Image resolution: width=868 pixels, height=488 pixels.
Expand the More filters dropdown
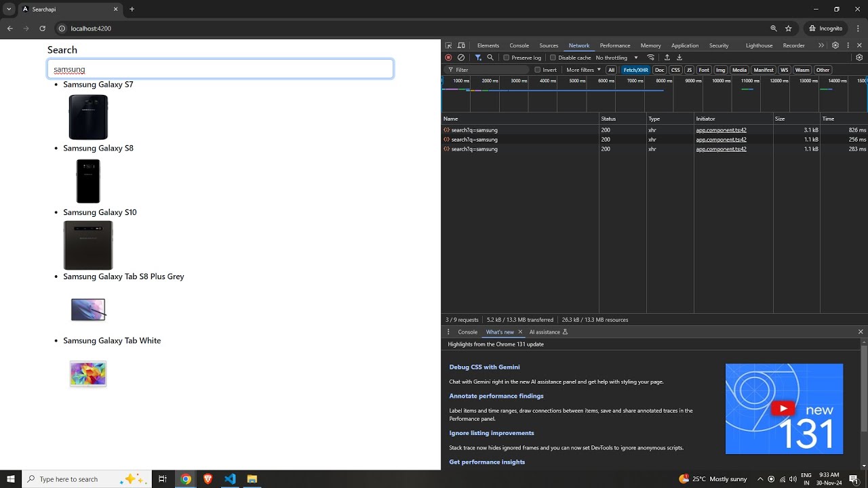tap(583, 70)
